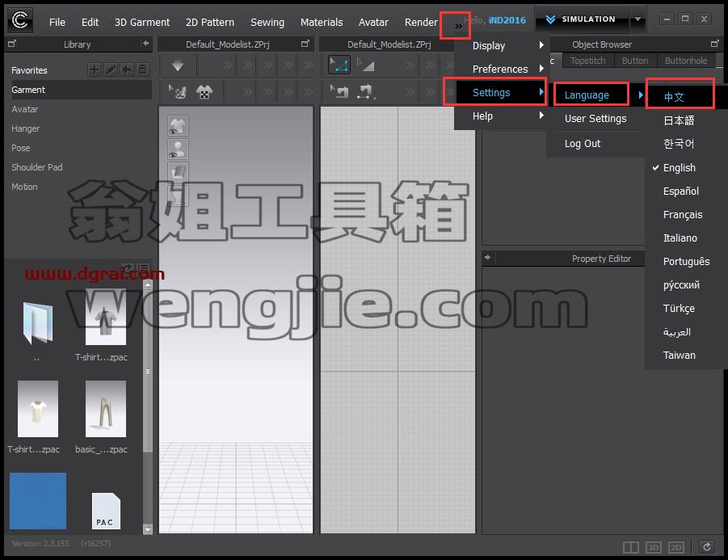Viewport: 728px width, 560px height.
Task: Open the Sewing menu
Action: point(267,23)
